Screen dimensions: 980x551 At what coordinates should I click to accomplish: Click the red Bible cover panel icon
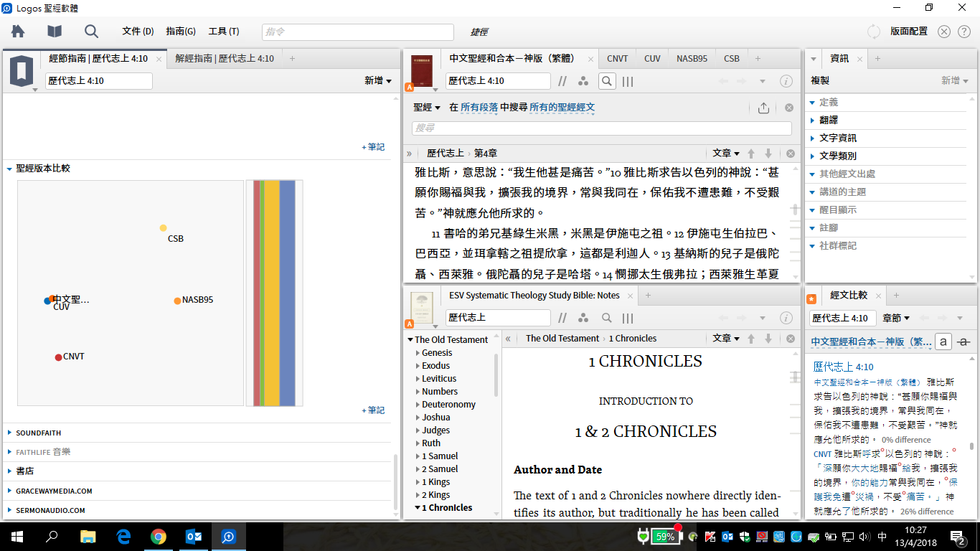422,72
